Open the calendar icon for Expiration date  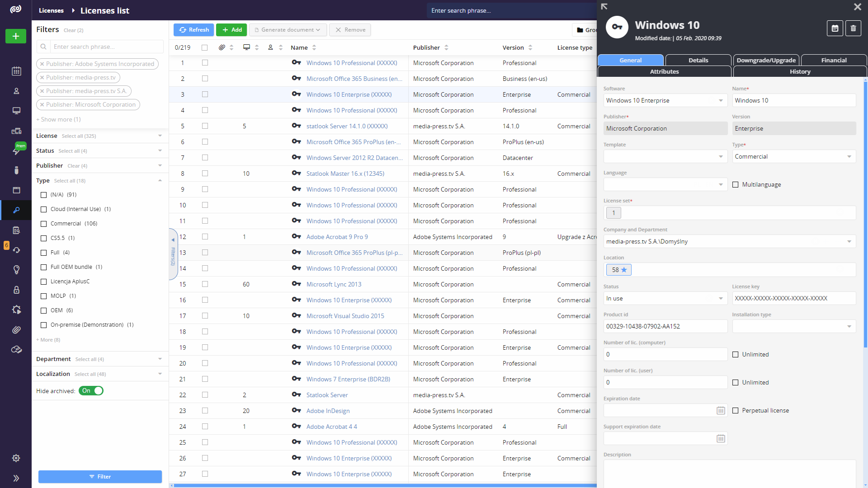[721, 410]
